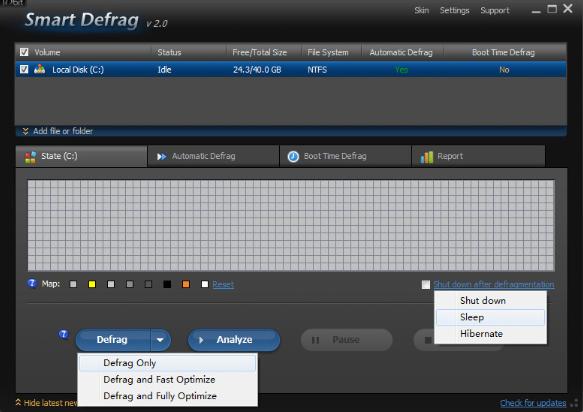This screenshot has height=412, width=583.
Task: Click the Analyze button
Action: (234, 340)
